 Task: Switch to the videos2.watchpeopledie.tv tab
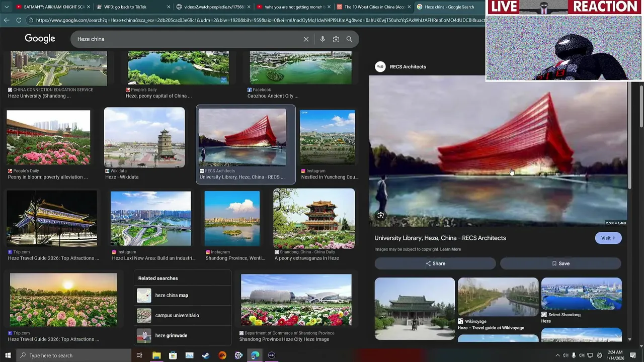coord(213,7)
